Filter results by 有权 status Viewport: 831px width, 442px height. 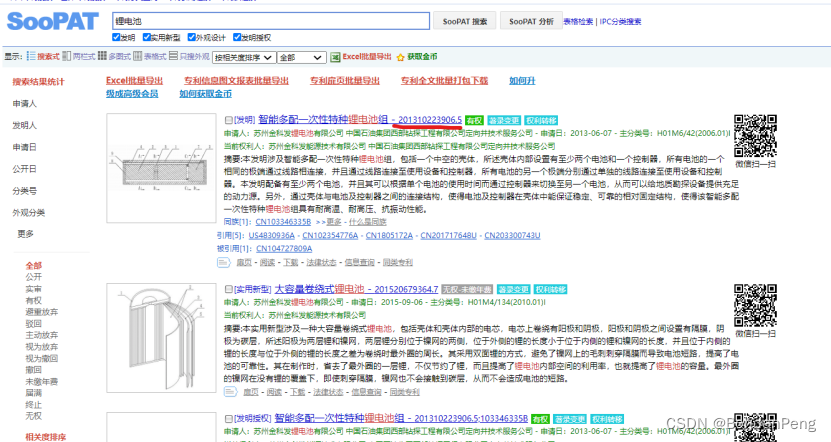tap(33, 300)
